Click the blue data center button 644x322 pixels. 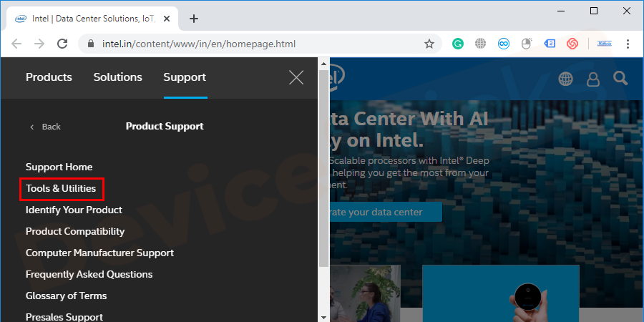386,212
